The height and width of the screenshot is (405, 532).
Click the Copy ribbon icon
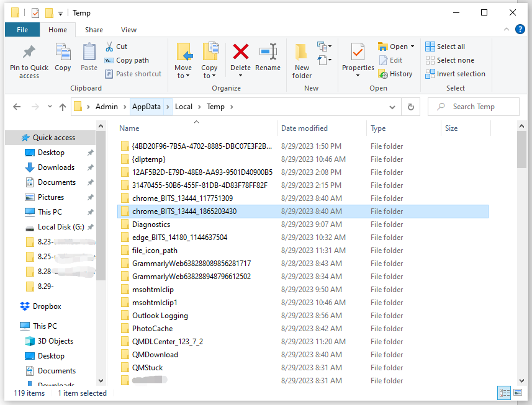63,51
